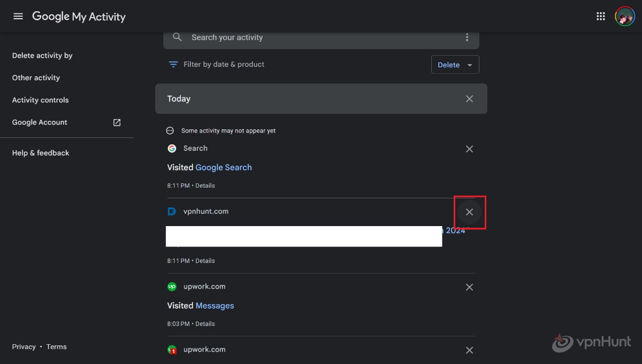Open Details for the Google Search entry
Image resolution: width=642 pixels, height=364 pixels.
point(205,185)
